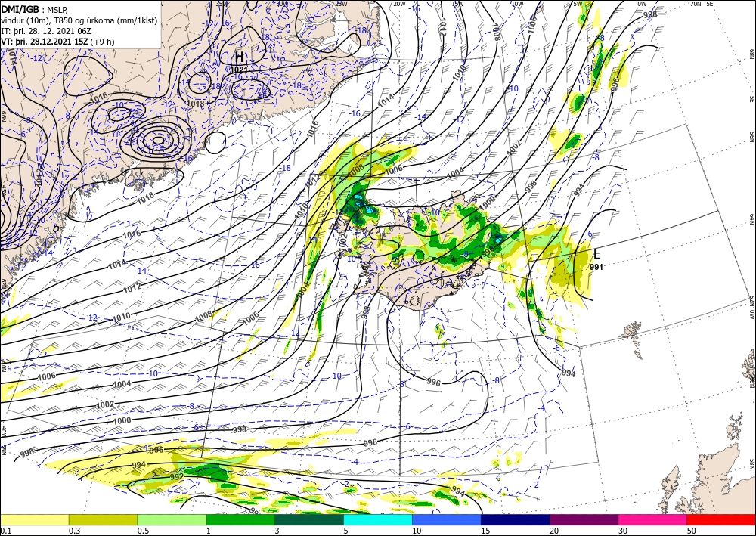Click the pale yellow 0.1–0.3 legend swatch
The image size is (756, 536).
[34, 519]
